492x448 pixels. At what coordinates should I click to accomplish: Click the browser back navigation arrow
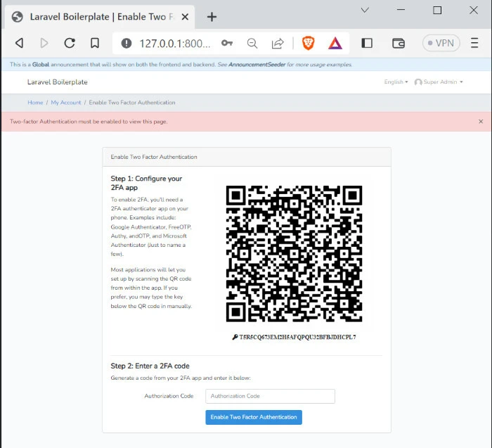[19, 43]
